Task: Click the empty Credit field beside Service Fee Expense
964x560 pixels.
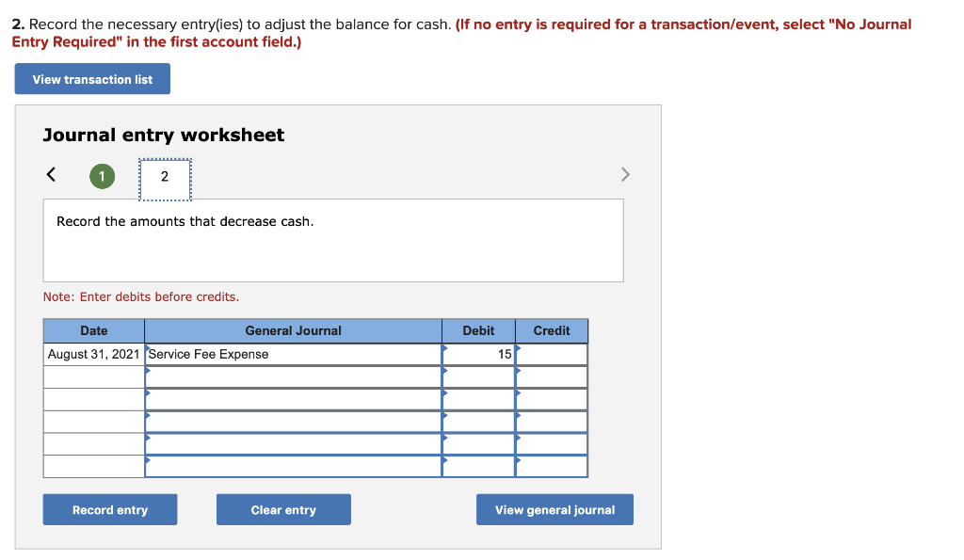Action: coord(554,354)
